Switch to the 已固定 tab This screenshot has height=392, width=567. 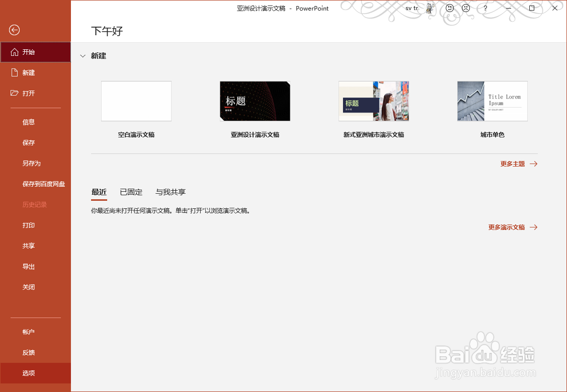coord(131,192)
